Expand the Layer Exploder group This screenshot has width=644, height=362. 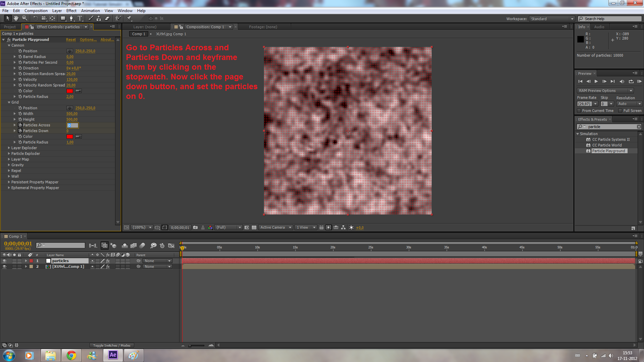point(9,148)
